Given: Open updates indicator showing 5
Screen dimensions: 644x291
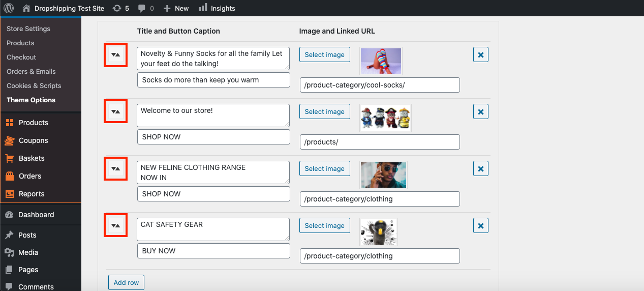Looking at the screenshot, I should tap(121, 8).
